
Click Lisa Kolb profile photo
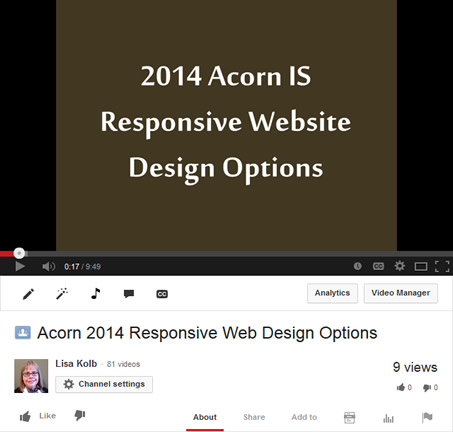click(x=31, y=376)
